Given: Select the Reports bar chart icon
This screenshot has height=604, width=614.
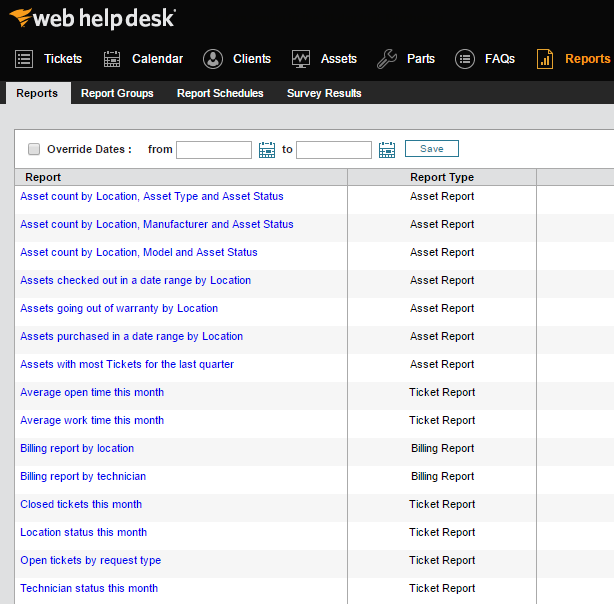Looking at the screenshot, I should coord(545,59).
